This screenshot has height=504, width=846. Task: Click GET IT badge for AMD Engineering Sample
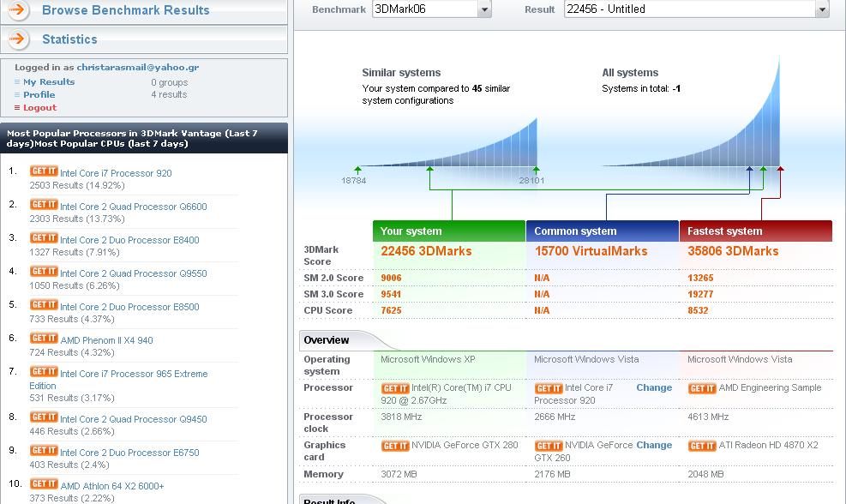pyautogui.click(x=702, y=388)
